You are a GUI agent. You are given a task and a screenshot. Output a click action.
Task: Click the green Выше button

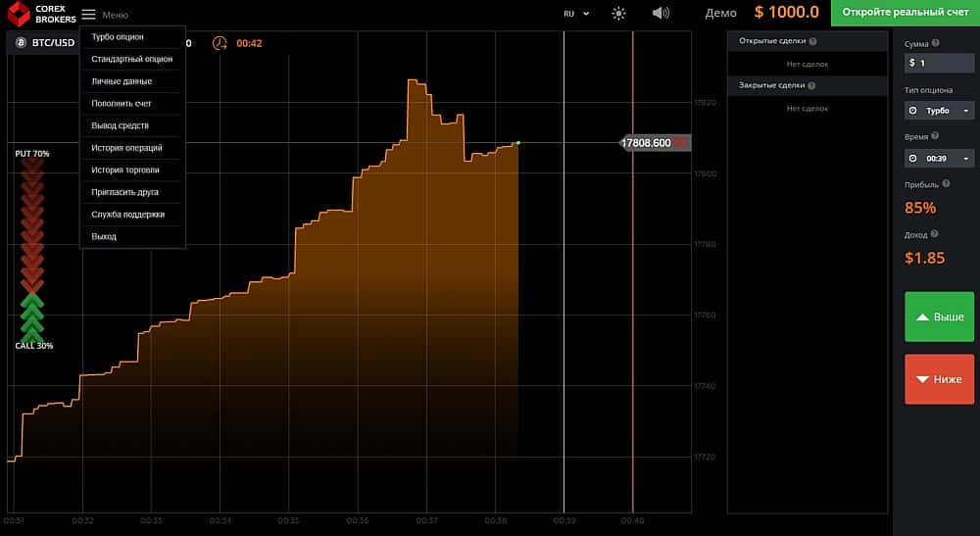click(939, 317)
